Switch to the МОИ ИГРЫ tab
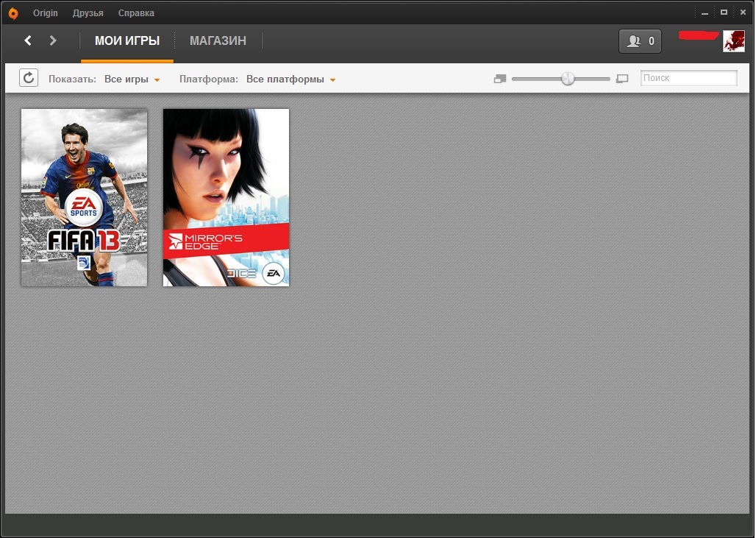Screen dimensions: 756x538 (x=126, y=41)
